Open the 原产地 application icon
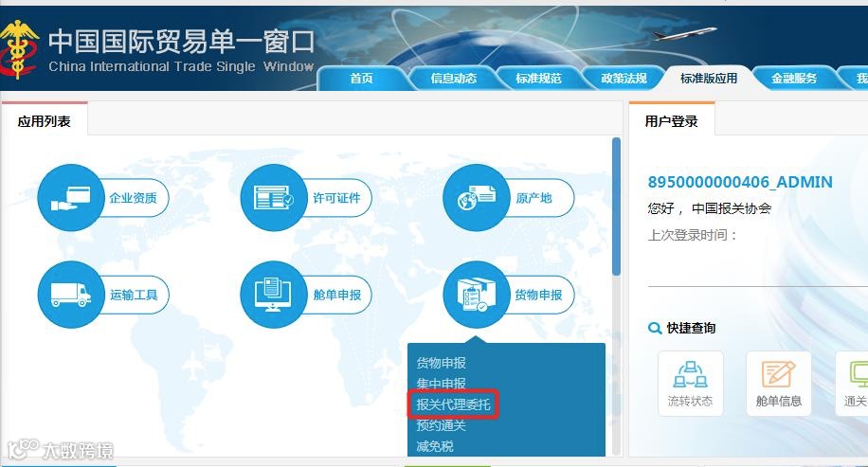Viewport: 868px width, 467px height. click(x=476, y=198)
